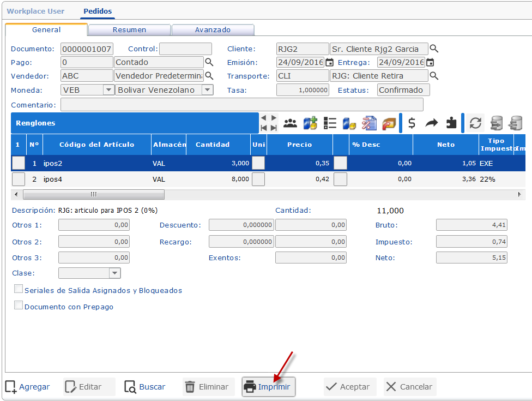Enable Seriales de Salida Asignados y Bloqueados
Screen dimensions: 532x401
19,289
